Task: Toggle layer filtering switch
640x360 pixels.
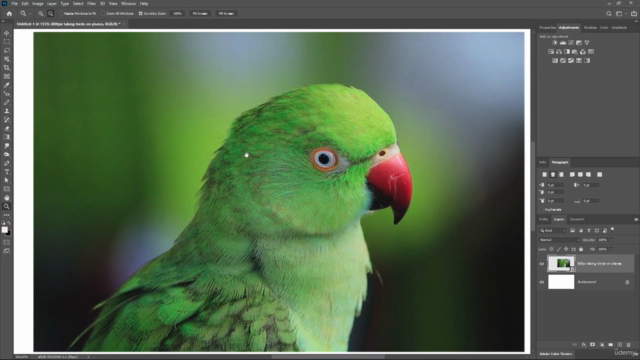Action: click(612, 230)
